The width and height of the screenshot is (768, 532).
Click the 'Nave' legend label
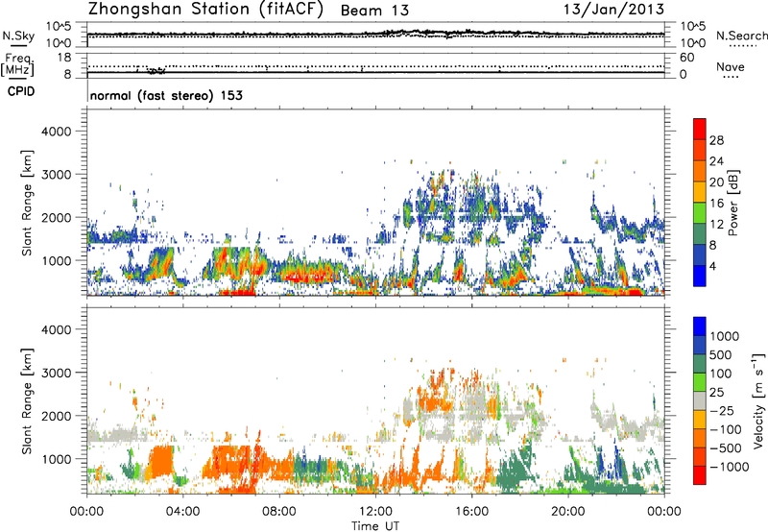point(731,66)
